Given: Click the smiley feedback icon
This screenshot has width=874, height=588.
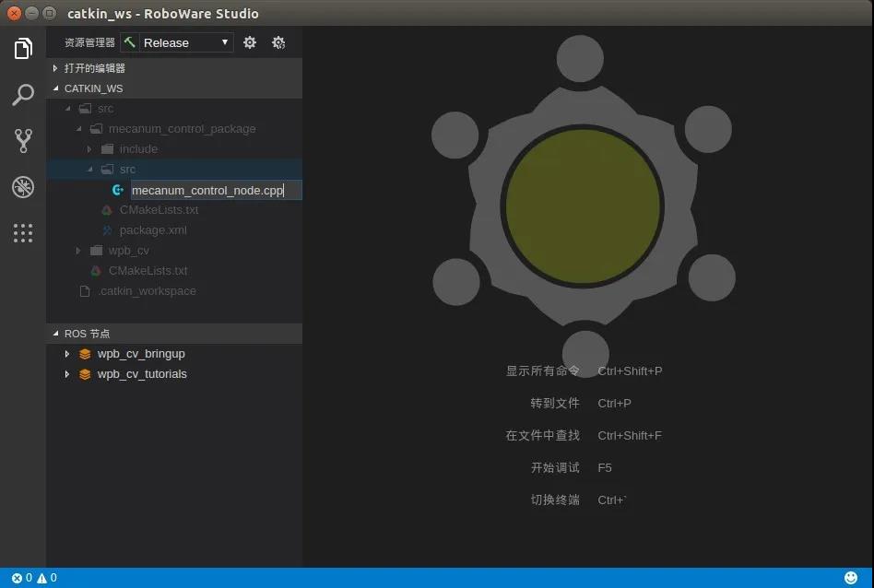Looking at the screenshot, I should [851, 578].
